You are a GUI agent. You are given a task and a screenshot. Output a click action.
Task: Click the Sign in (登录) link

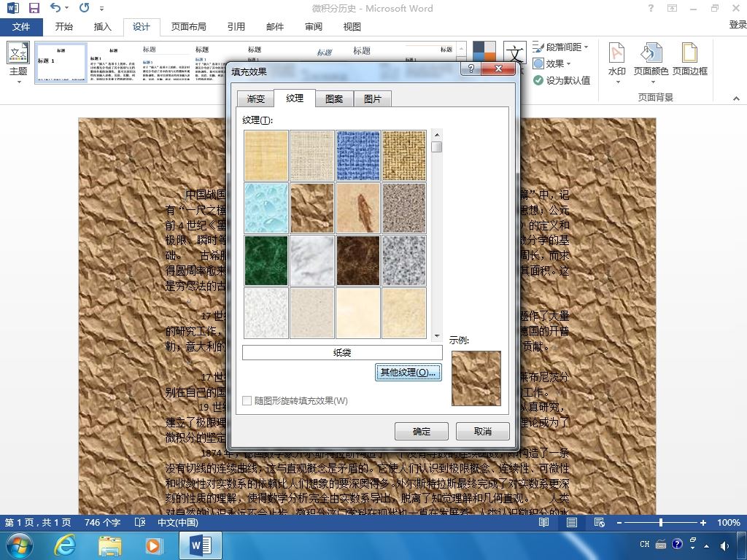[x=738, y=25]
